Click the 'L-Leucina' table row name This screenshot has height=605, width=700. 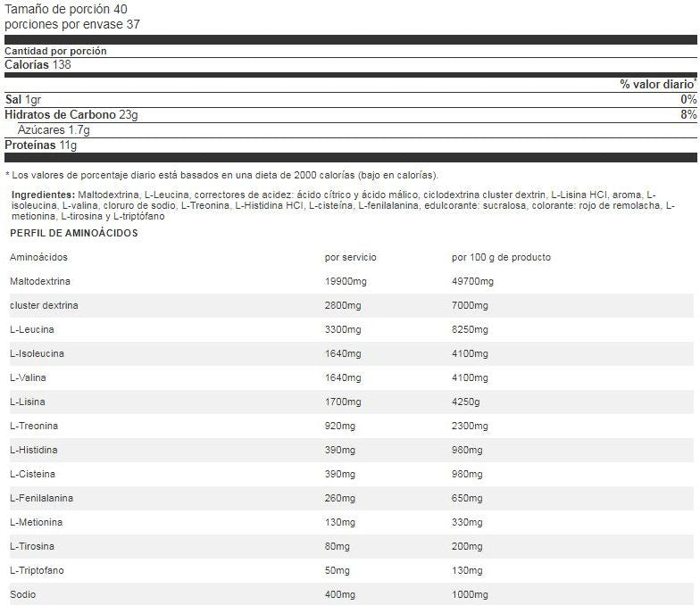(x=32, y=329)
